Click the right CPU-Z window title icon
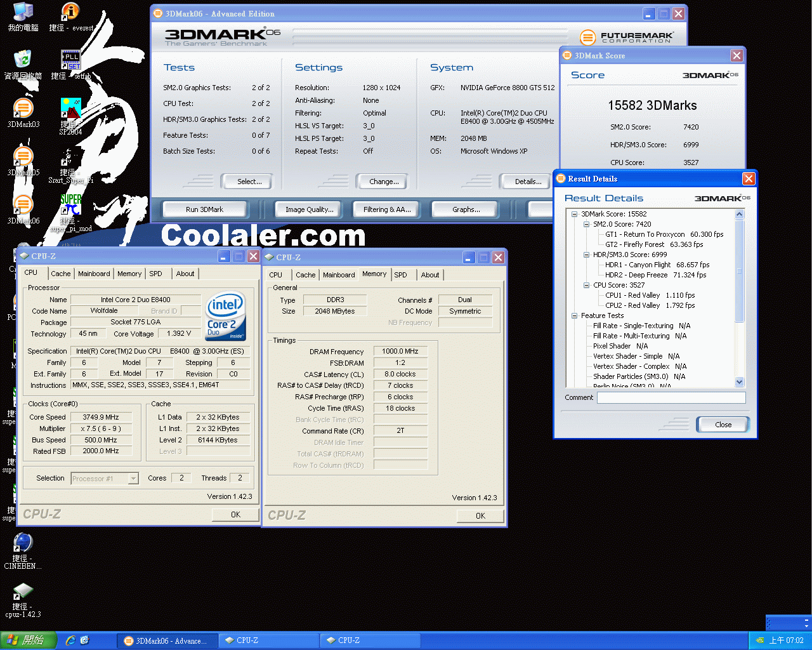This screenshot has width=812, height=650. (x=269, y=257)
